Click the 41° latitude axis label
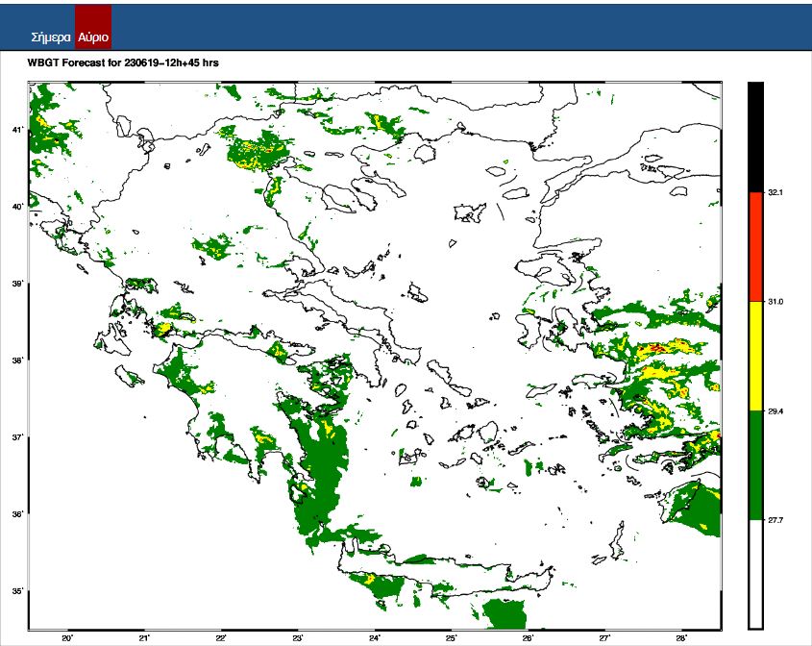Screen dimensions: 812x646 coord(17,131)
